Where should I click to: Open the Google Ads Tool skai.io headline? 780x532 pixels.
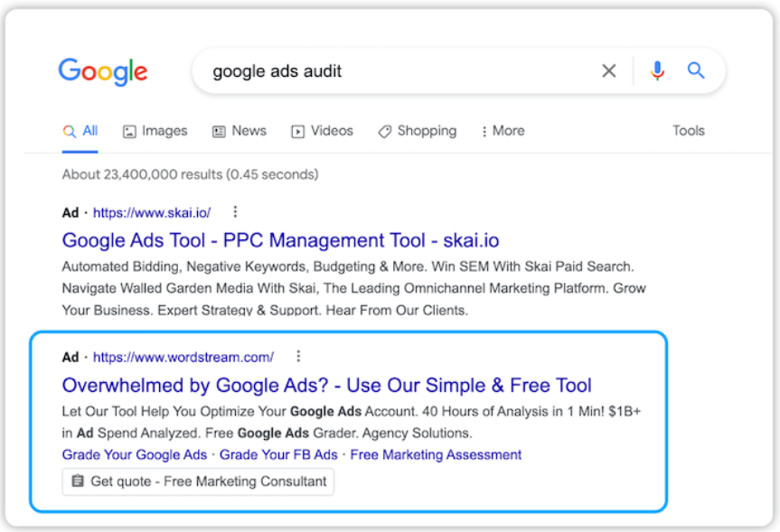tap(280, 240)
